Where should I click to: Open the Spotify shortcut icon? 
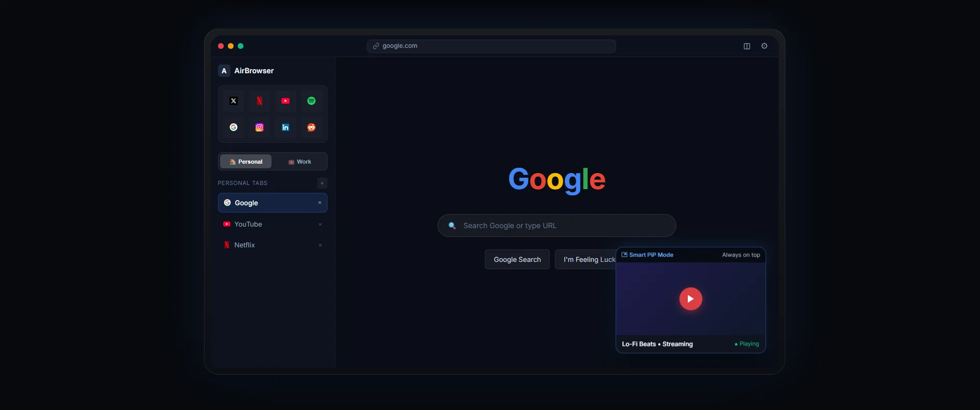point(311,101)
